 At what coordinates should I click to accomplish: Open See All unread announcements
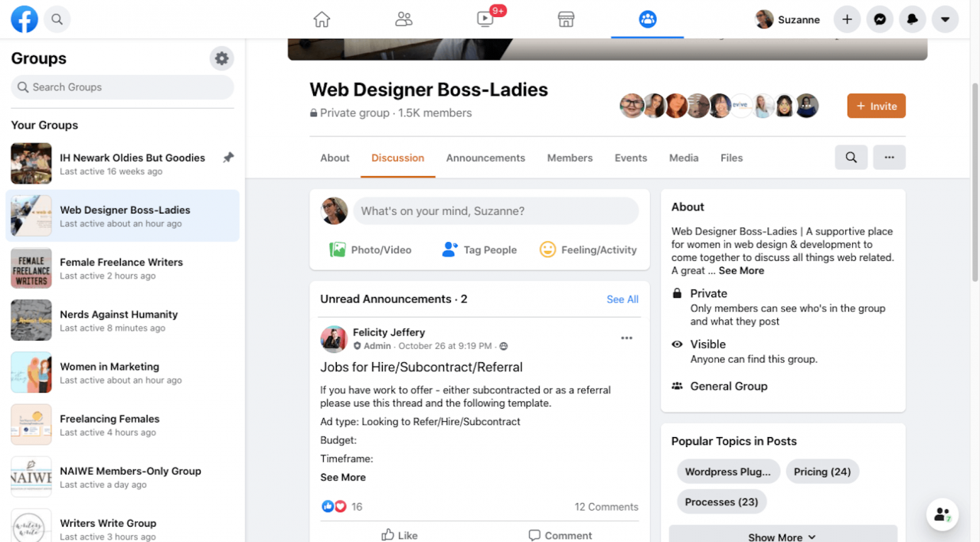[622, 299]
